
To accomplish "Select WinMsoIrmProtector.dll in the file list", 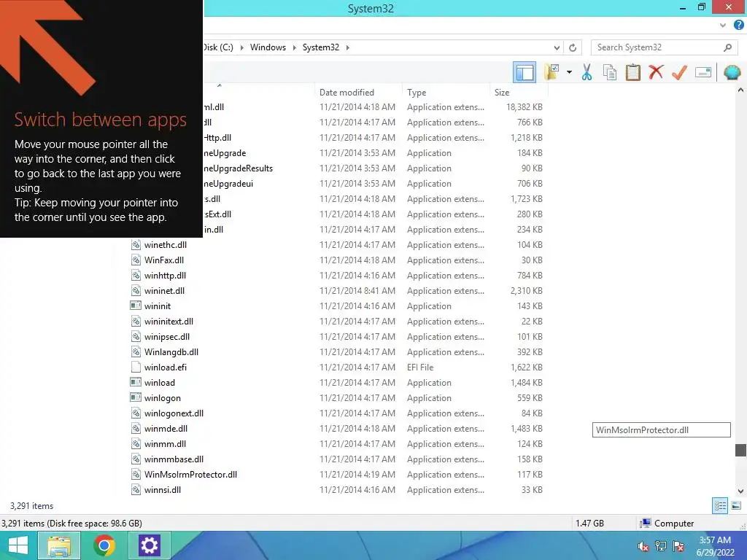I will point(190,474).
